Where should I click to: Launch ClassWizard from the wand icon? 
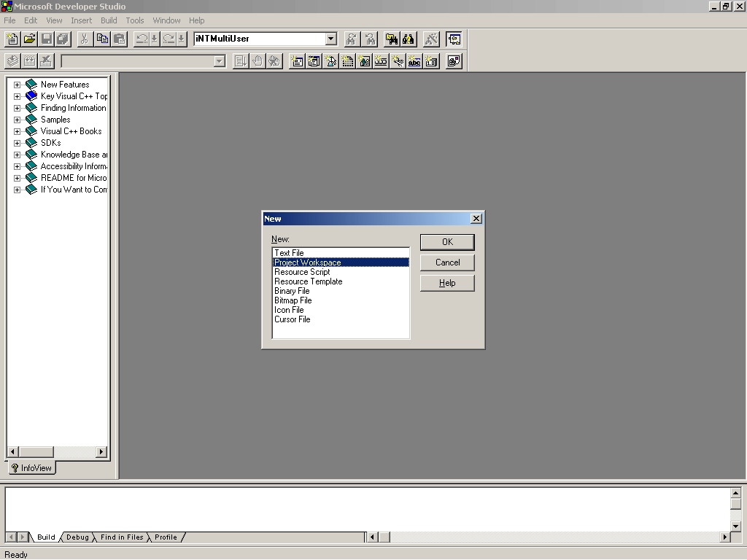click(432, 39)
